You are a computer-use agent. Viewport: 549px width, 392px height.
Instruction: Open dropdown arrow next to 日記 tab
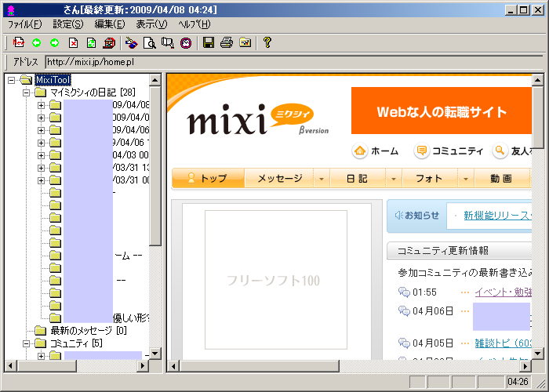394,179
